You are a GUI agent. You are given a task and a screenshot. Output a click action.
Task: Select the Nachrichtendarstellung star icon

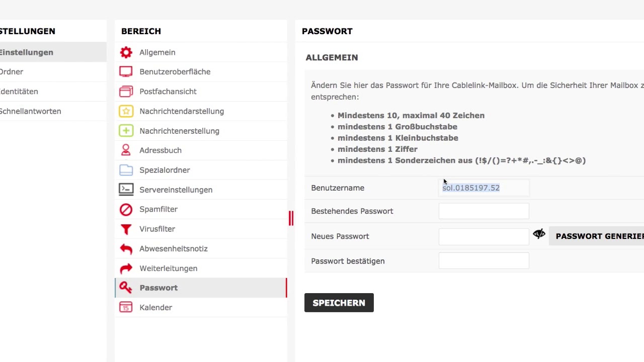click(126, 111)
